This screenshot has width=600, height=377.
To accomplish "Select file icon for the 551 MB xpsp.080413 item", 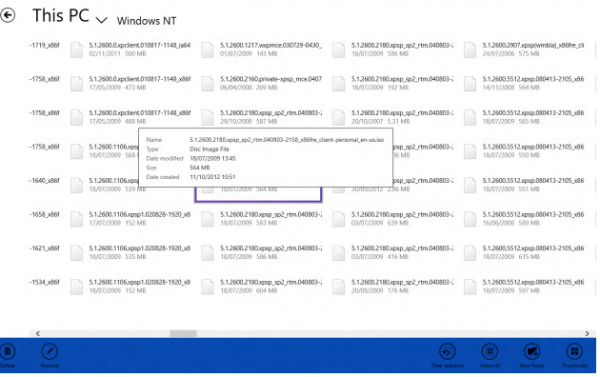I will click(470, 185).
